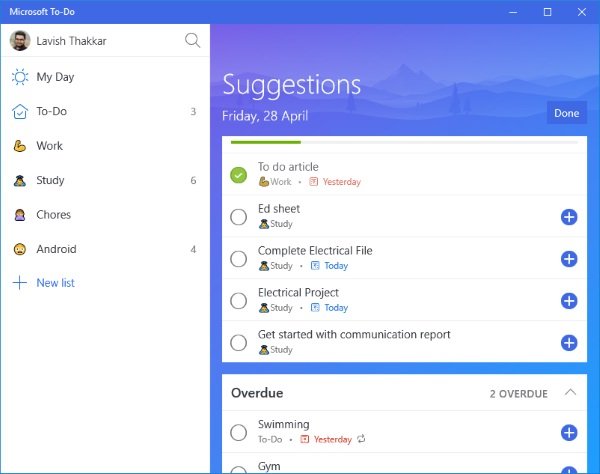Add Swimming task to My Day
This screenshot has height=474, width=600.
coord(569,433)
